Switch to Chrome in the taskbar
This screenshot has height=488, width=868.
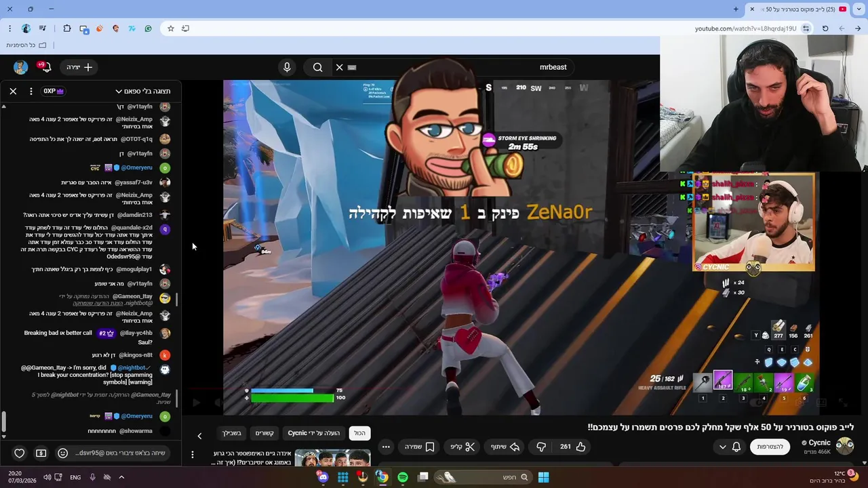382,477
